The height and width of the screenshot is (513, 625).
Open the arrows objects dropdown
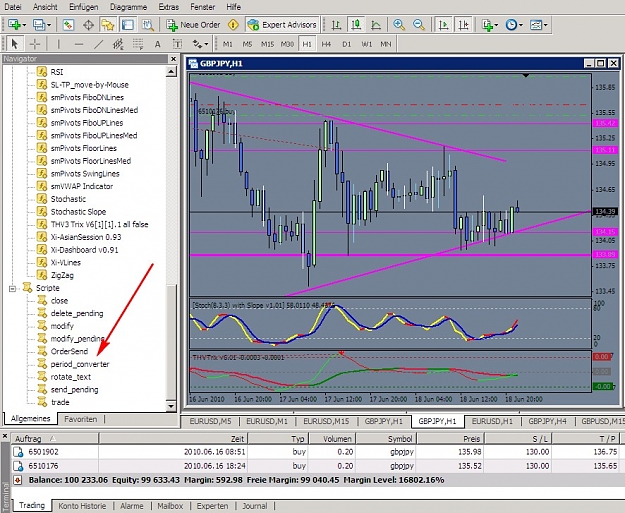[200, 44]
